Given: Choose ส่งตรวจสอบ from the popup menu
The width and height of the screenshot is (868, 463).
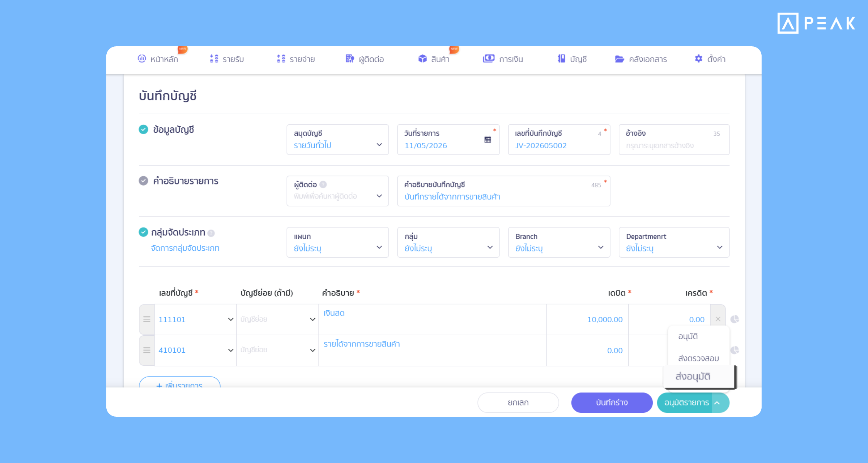Looking at the screenshot, I should 698,358.
